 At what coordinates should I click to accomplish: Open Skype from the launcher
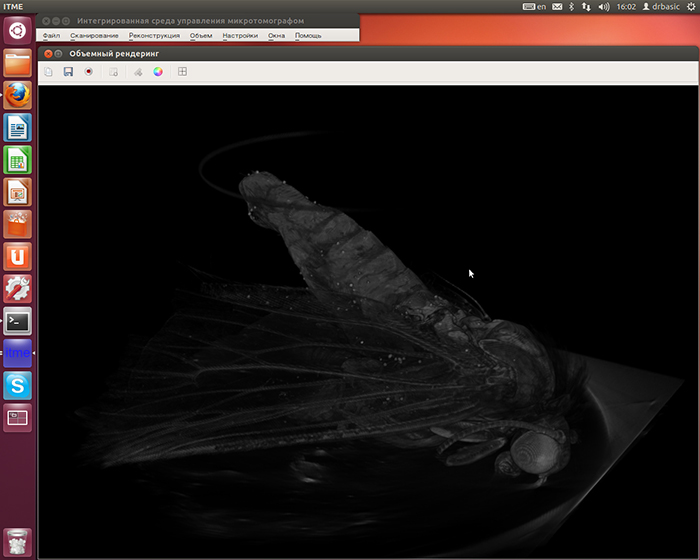tap(18, 385)
